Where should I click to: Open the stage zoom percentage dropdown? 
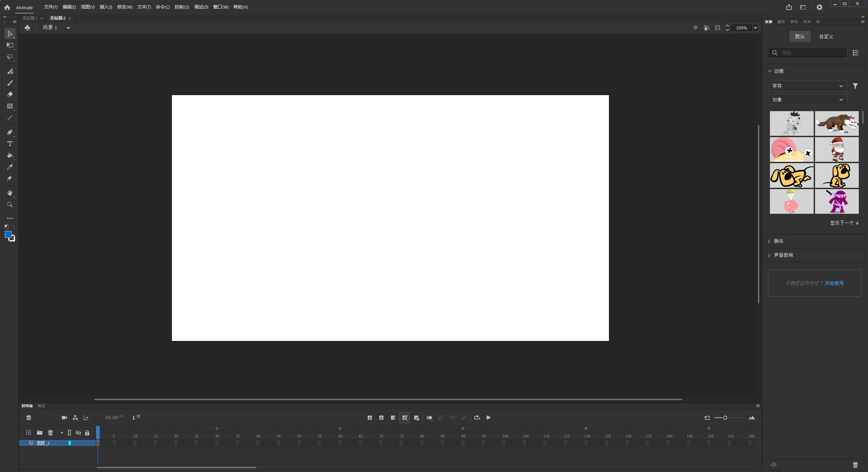click(x=755, y=28)
